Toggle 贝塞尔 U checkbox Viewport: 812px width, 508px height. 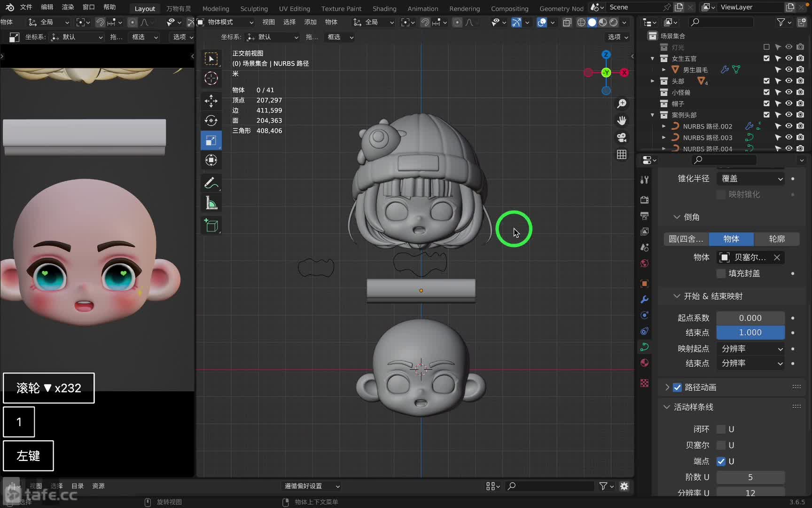(x=721, y=445)
